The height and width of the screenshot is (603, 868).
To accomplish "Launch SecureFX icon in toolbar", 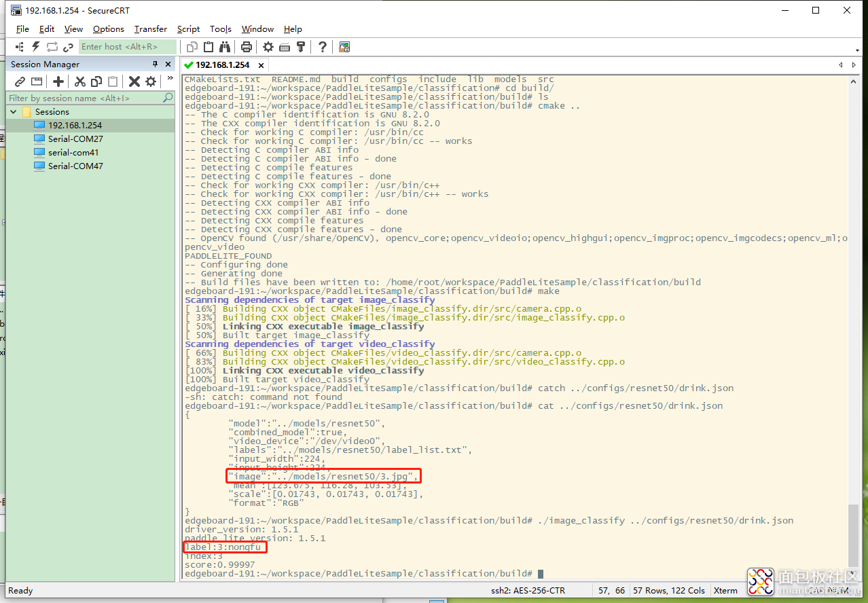I will point(344,47).
